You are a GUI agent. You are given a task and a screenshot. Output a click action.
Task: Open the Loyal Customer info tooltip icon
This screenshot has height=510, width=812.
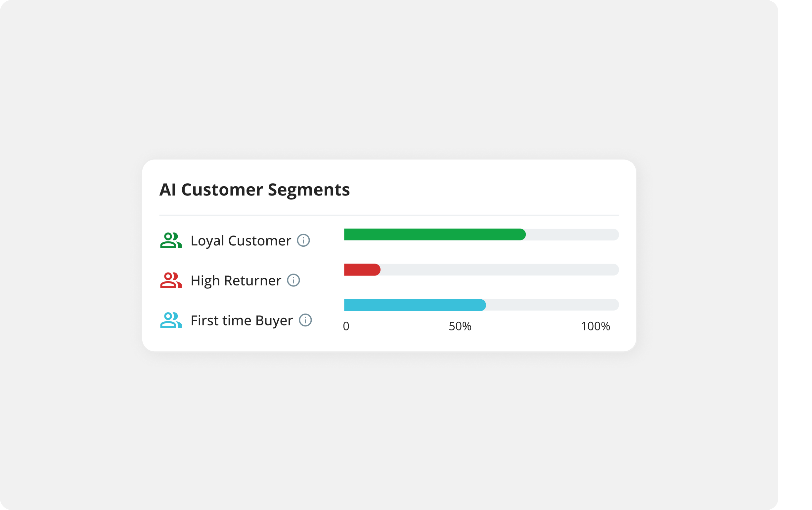[303, 241]
